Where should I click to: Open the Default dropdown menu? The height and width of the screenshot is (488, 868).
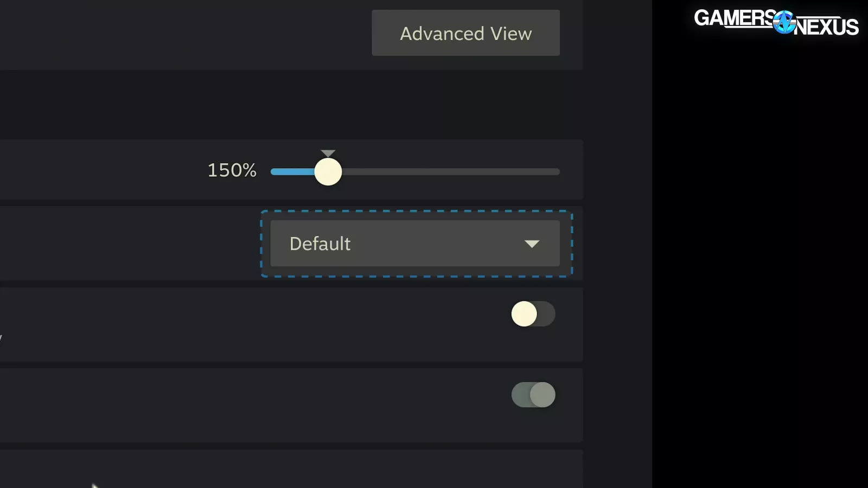pyautogui.click(x=415, y=243)
